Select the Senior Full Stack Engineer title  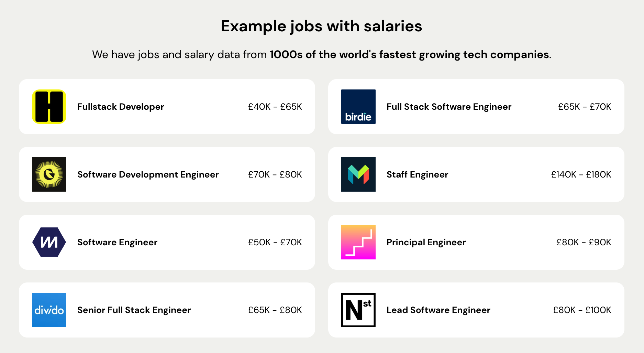[x=134, y=310]
